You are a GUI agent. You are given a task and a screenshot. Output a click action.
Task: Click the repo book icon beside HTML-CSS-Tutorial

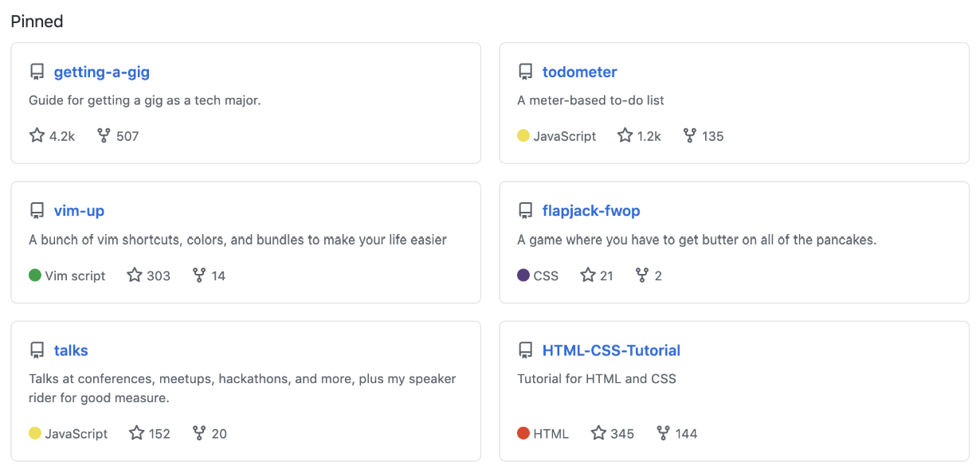tap(525, 350)
